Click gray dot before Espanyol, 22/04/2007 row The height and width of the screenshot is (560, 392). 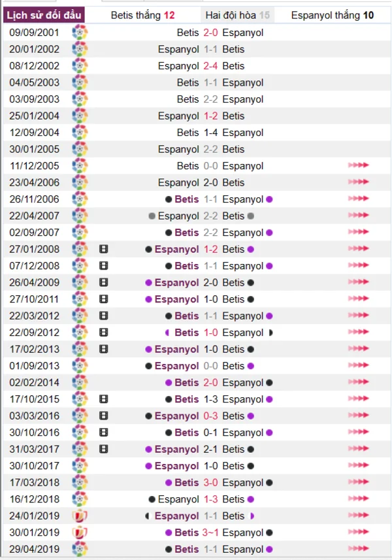152,216
